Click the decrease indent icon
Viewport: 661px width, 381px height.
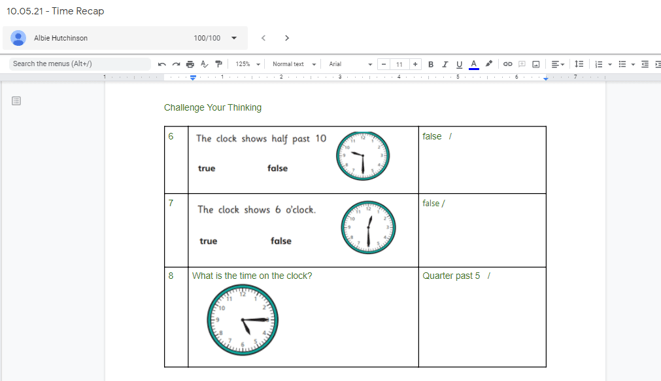click(x=645, y=64)
